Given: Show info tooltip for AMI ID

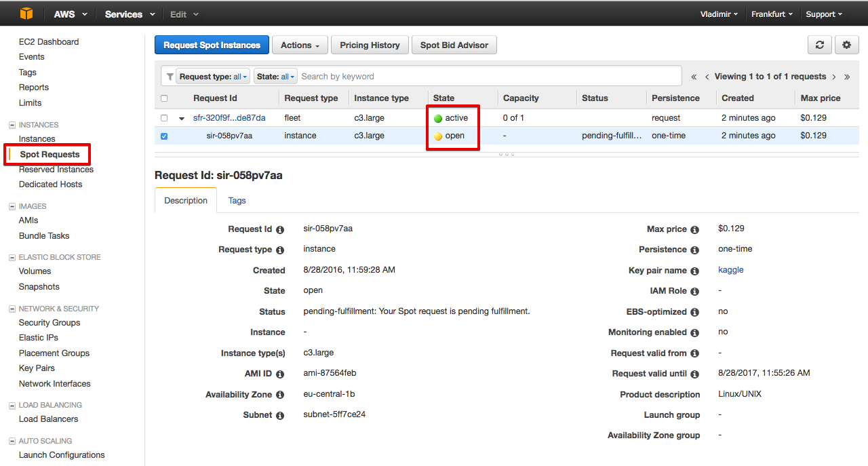Looking at the screenshot, I should [x=280, y=374].
